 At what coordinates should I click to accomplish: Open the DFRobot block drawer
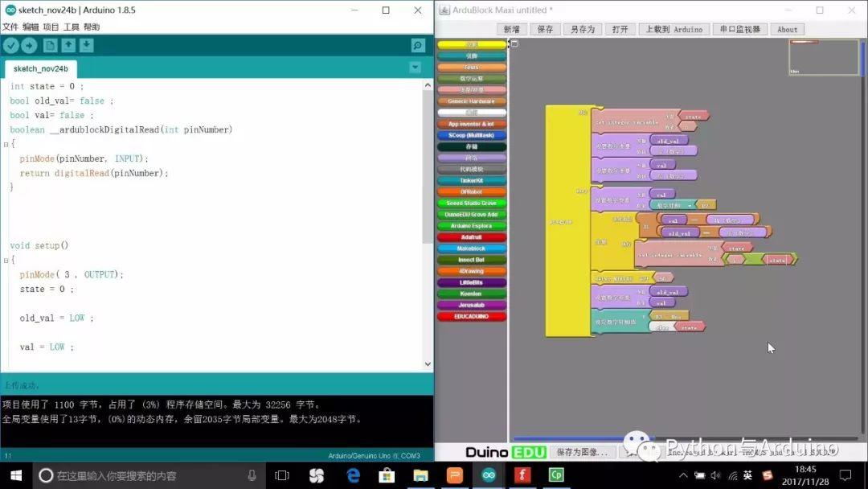point(472,191)
